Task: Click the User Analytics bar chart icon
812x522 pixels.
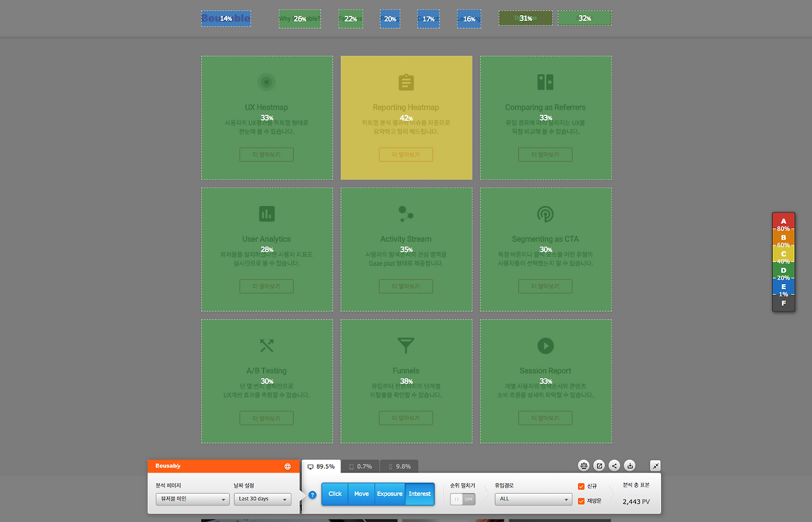Action: click(266, 214)
